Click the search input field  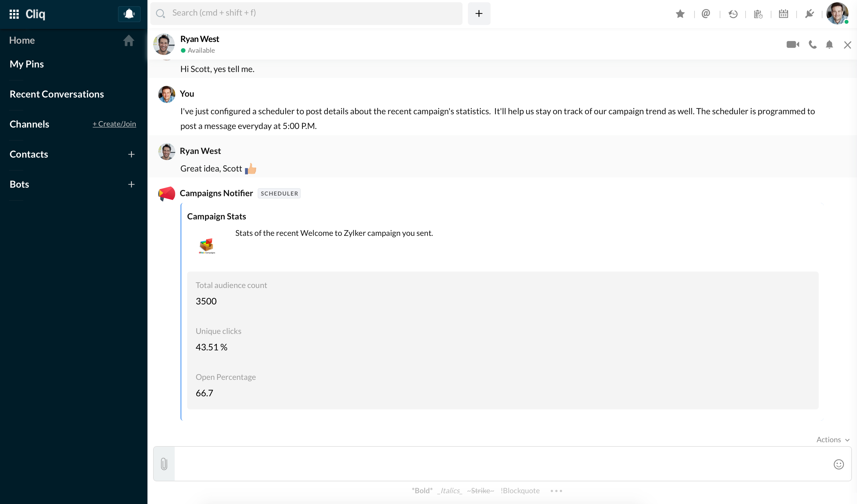tap(306, 13)
